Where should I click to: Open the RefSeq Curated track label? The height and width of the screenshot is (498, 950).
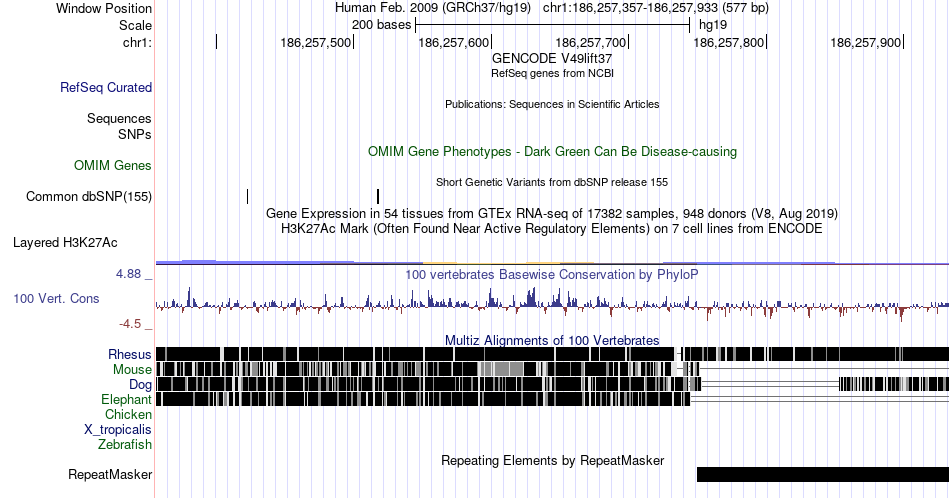tap(106, 87)
